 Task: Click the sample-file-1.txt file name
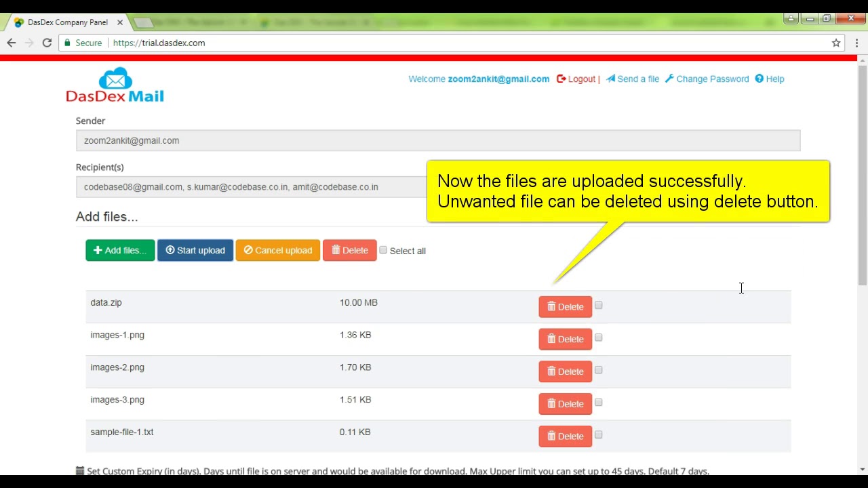click(122, 432)
